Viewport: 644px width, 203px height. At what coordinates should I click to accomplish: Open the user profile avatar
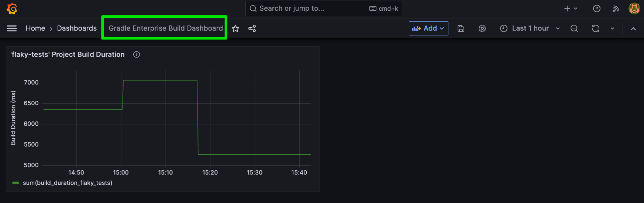(634, 8)
